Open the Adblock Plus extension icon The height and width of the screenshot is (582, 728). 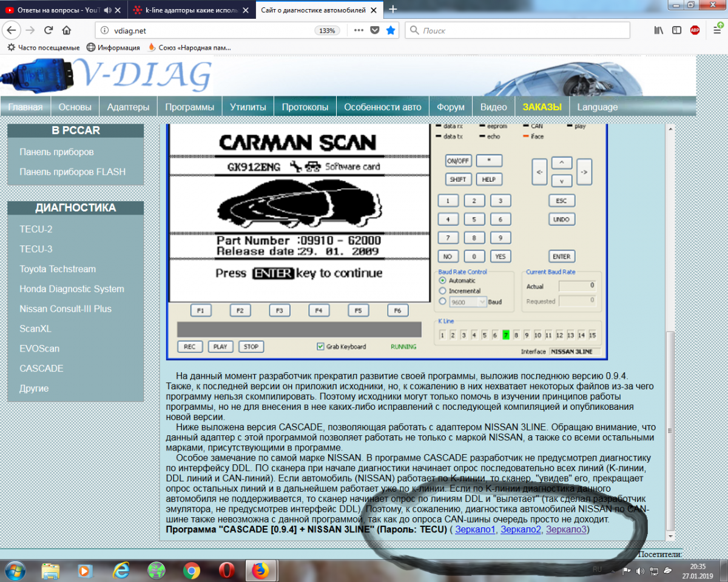[x=695, y=30]
